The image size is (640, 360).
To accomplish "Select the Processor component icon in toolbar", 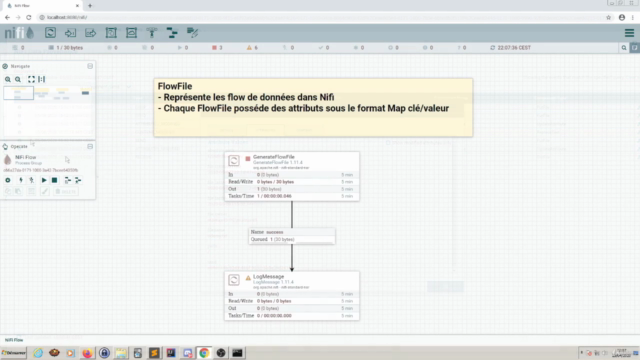I will (50, 33).
